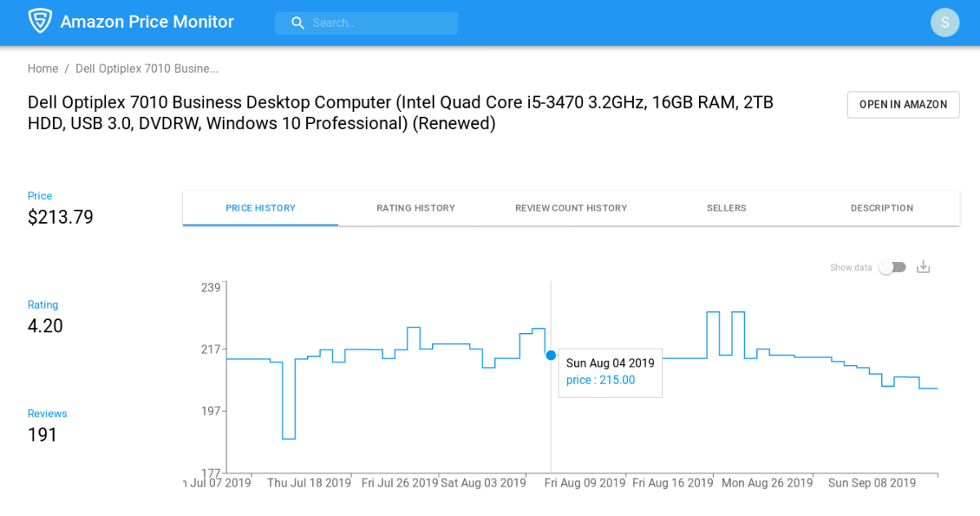980x516 pixels.
Task: Click inside the search input field
Action: coord(376,23)
